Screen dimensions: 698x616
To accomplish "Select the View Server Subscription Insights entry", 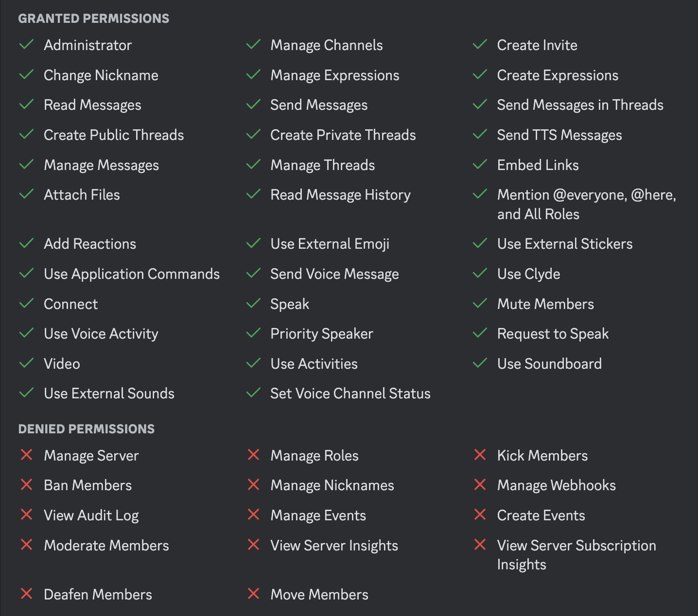I will [576, 555].
